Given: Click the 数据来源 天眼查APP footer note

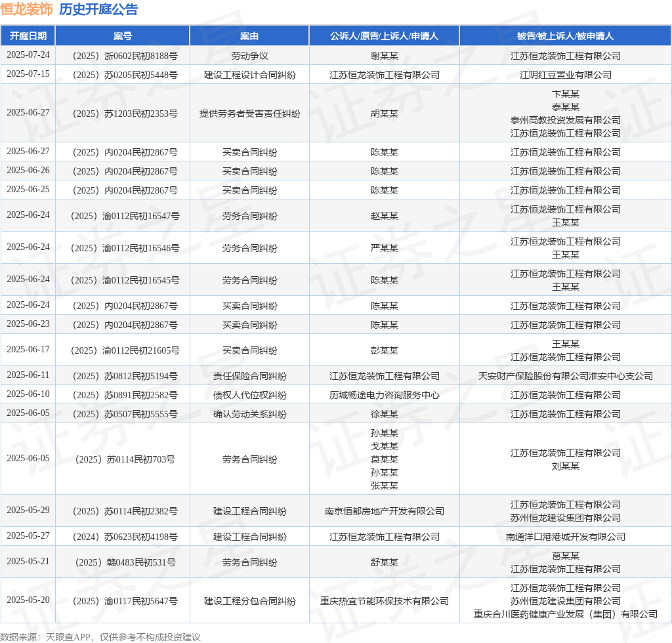Looking at the screenshot, I should [x=100, y=636].
